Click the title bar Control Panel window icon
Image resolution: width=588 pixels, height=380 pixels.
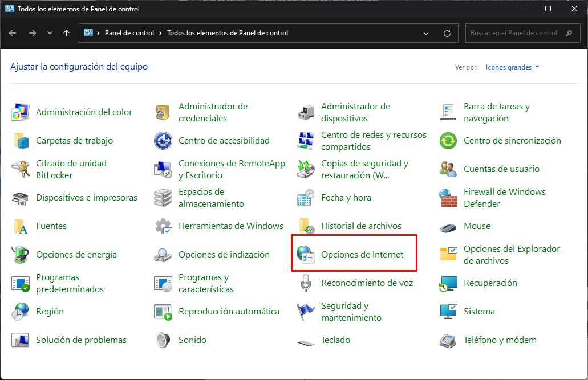pyautogui.click(x=9, y=8)
